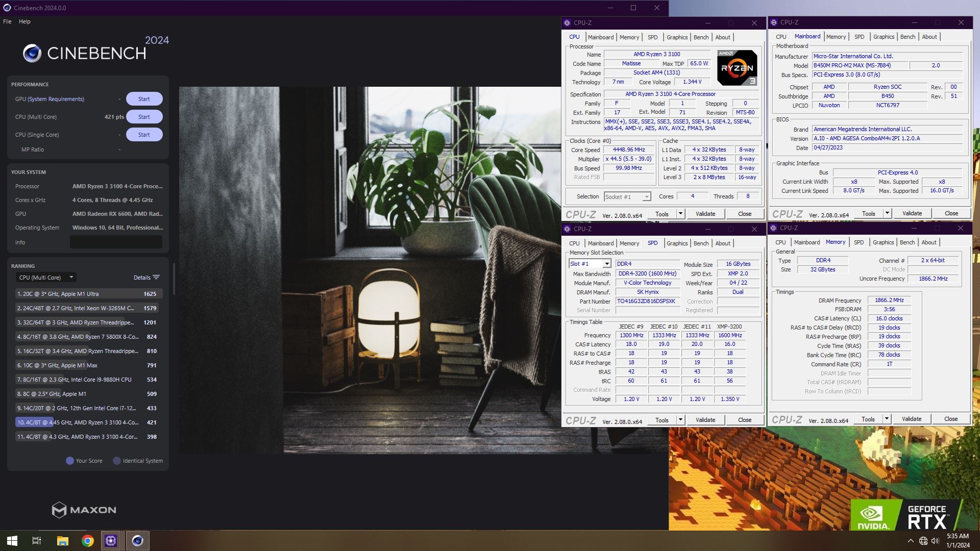
Task: Switch to the Cinebench taskbar icon
Action: pos(137,540)
